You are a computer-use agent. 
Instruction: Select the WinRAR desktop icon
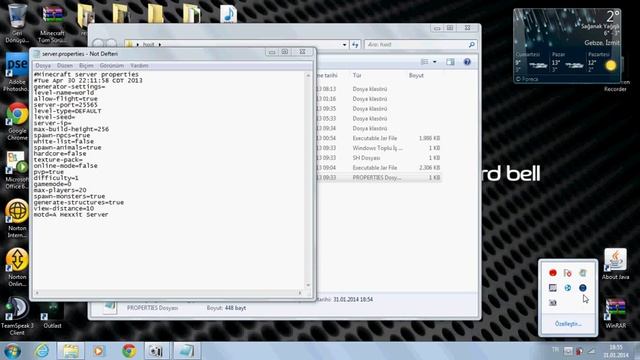click(616, 313)
